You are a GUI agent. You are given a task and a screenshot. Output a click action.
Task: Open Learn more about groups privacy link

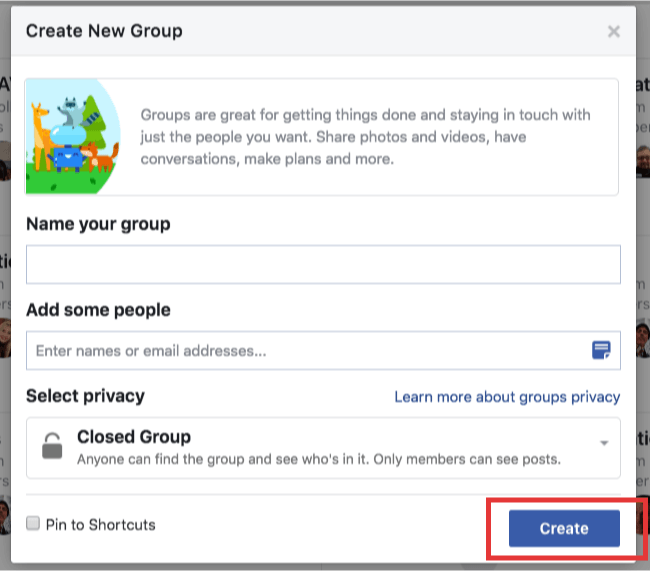tap(507, 397)
